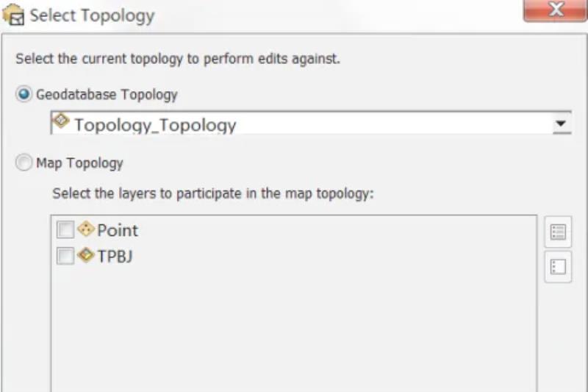Select the Map Topology radio button
The width and height of the screenshot is (588, 392).
[24, 163]
